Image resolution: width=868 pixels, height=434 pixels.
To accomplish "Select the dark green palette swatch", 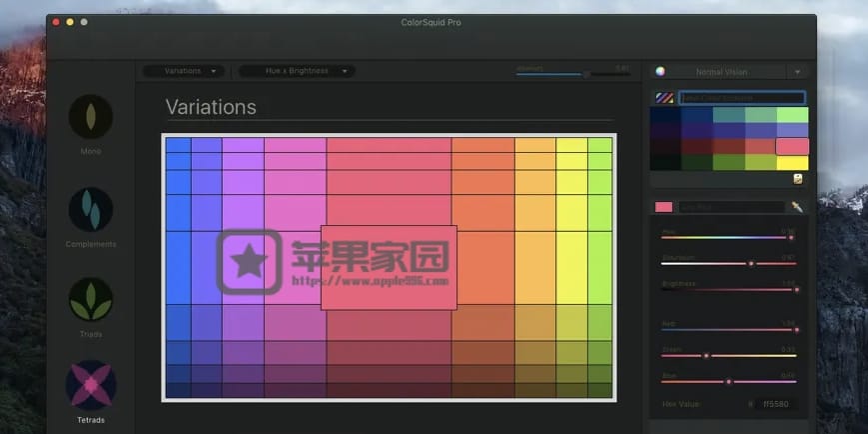I will pos(697,162).
